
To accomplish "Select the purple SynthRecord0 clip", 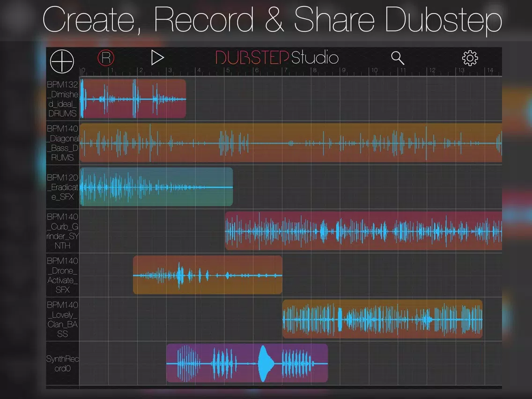I will 247,363.
